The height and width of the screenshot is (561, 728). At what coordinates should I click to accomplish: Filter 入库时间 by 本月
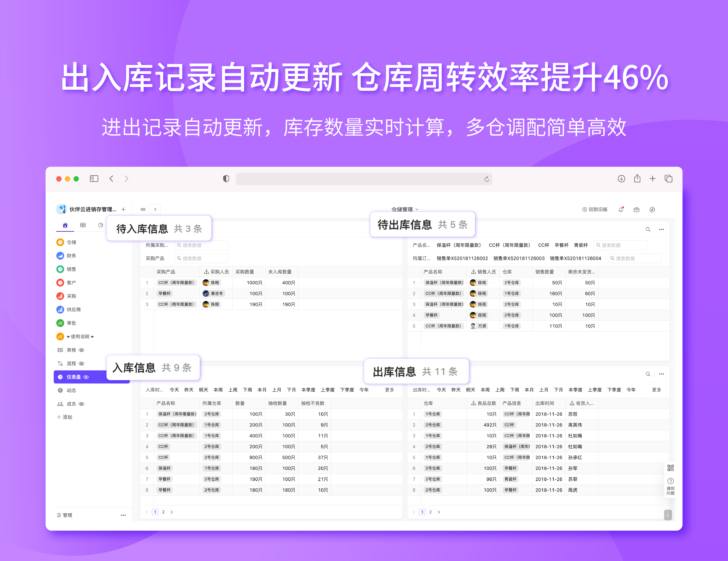click(262, 390)
